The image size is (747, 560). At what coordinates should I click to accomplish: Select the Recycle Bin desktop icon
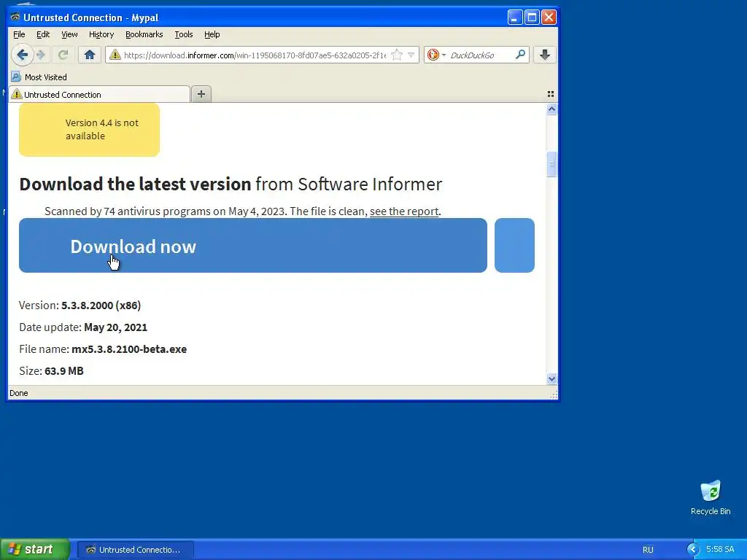pyautogui.click(x=711, y=497)
